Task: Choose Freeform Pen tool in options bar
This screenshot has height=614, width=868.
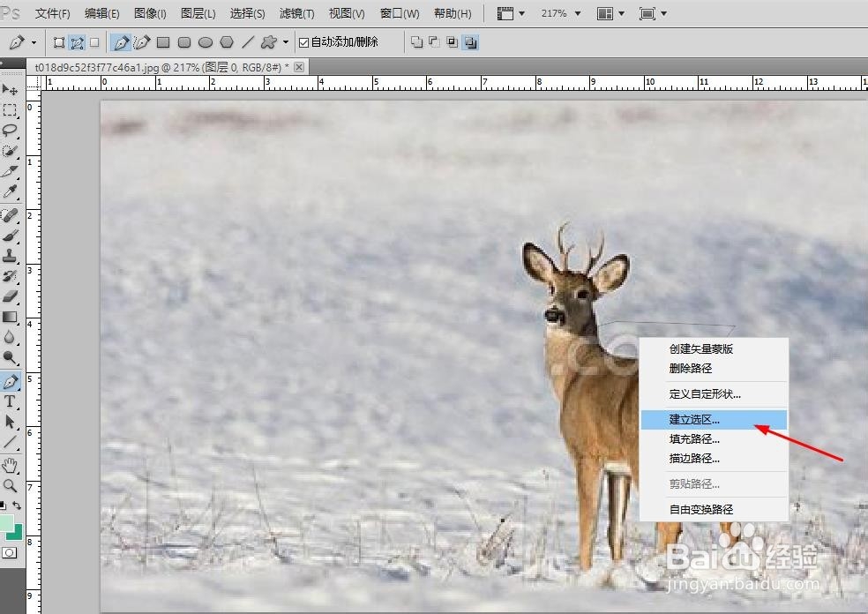Action: (142, 42)
